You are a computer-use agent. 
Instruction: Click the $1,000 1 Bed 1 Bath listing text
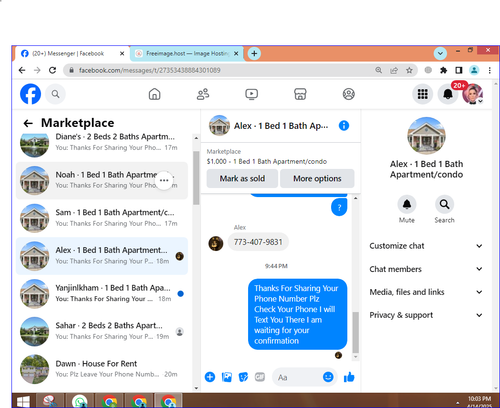tap(267, 162)
